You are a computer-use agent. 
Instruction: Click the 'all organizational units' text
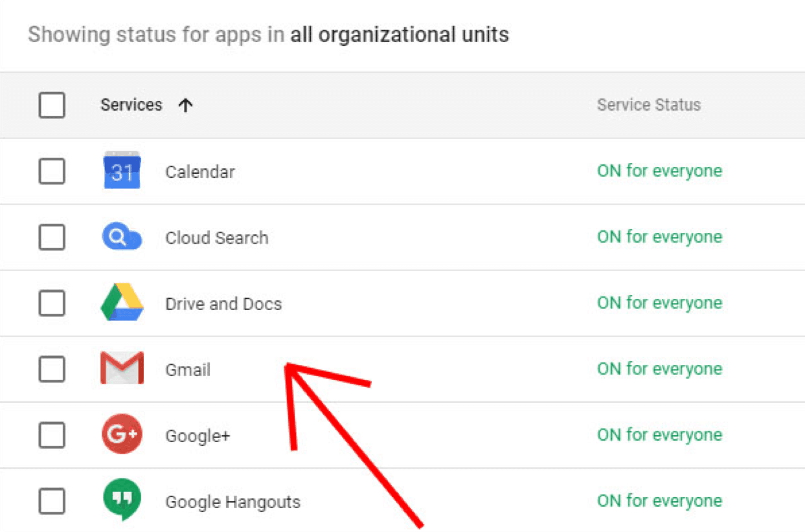pyautogui.click(x=400, y=34)
